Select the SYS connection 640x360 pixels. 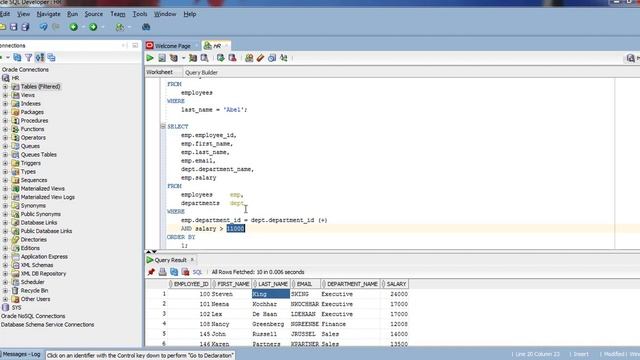(16, 308)
